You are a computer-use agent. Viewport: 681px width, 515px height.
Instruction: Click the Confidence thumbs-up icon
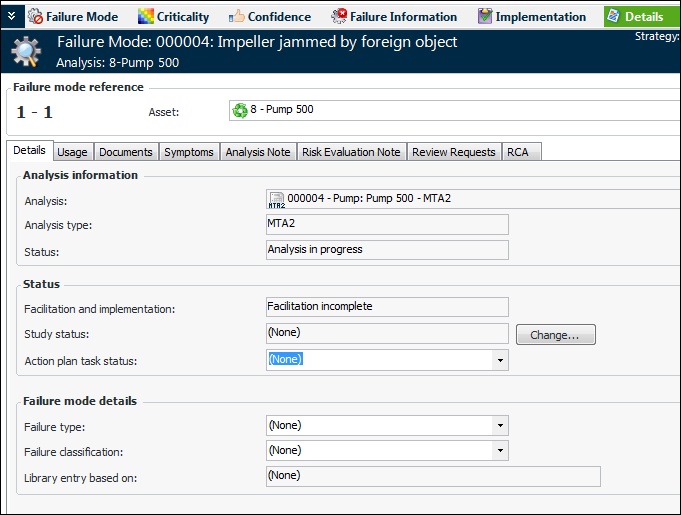(x=237, y=17)
